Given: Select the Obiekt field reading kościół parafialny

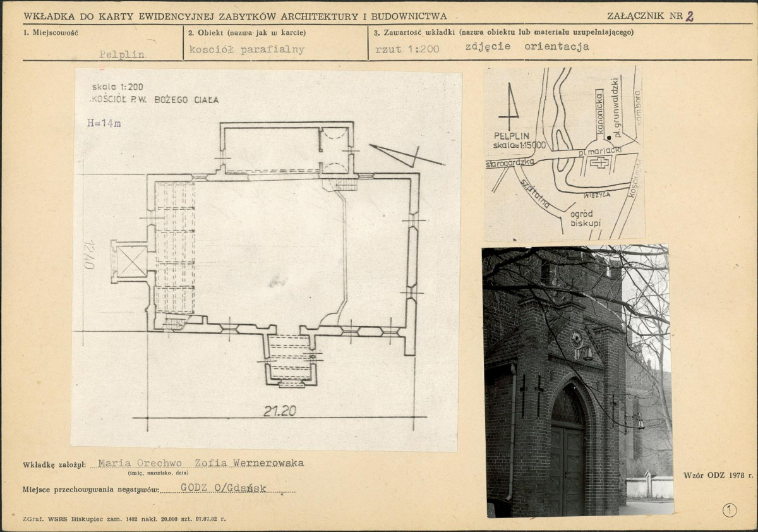Looking at the screenshot, I should pyautogui.click(x=246, y=49).
